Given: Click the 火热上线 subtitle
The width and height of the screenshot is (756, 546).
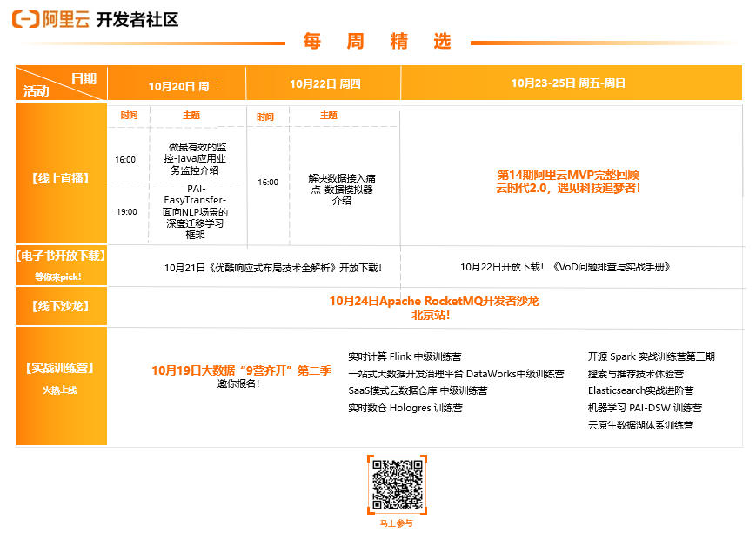Looking at the screenshot, I should (59, 390).
